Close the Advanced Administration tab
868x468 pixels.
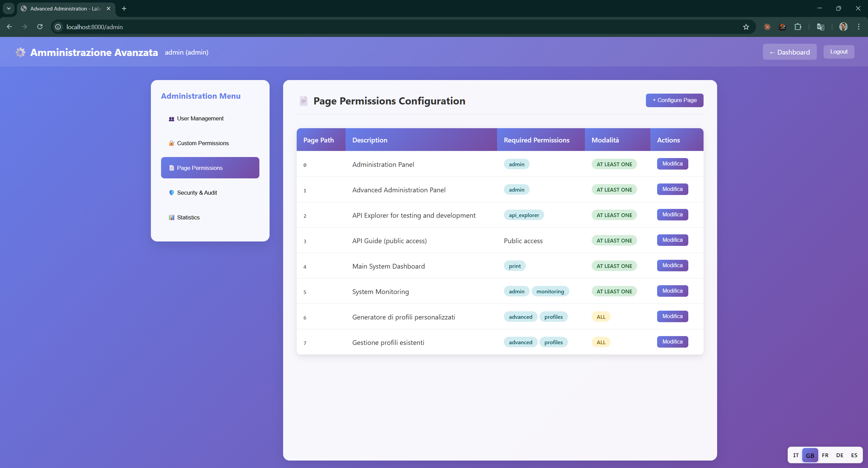tap(108, 8)
